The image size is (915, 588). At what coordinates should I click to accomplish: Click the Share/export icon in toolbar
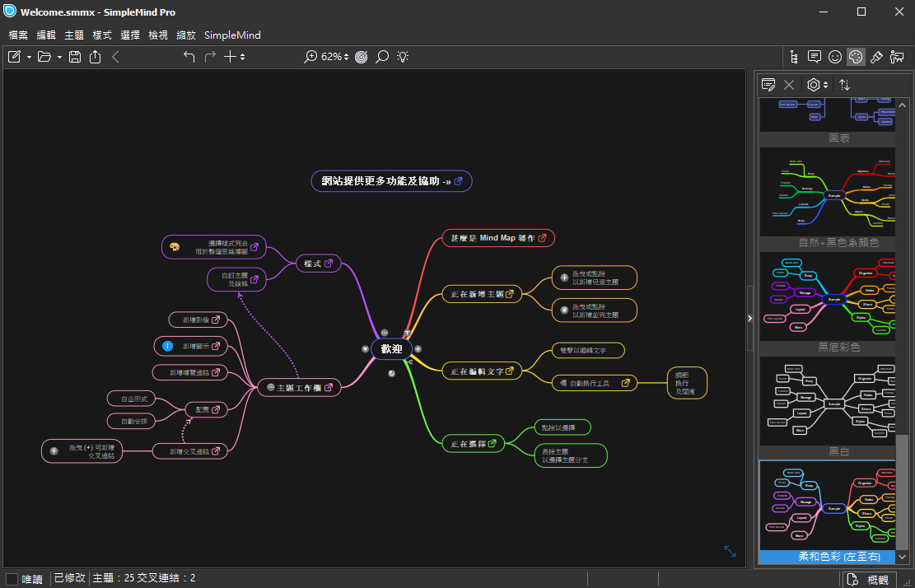click(96, 57)
